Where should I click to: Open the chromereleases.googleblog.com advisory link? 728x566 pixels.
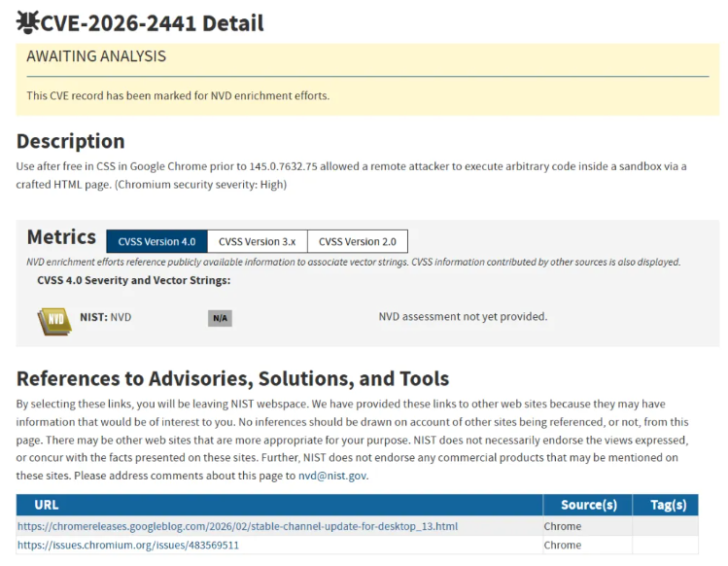[237, 526]
